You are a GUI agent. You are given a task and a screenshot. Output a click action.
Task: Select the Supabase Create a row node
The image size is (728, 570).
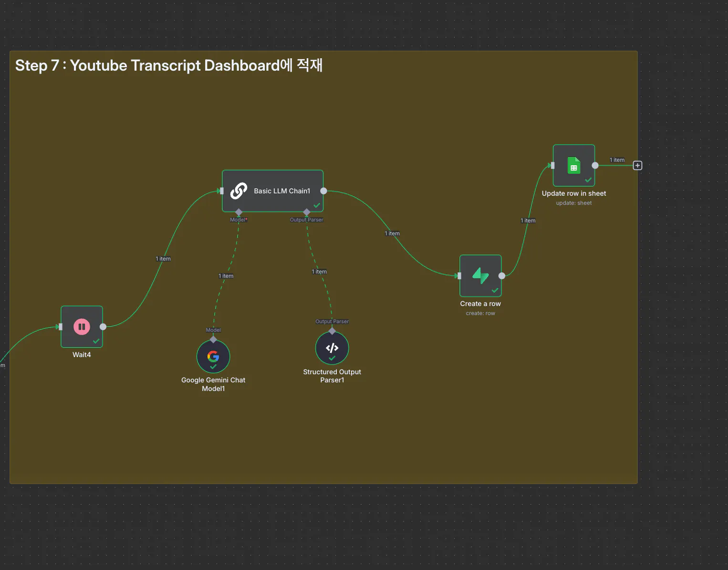[480, 276]
